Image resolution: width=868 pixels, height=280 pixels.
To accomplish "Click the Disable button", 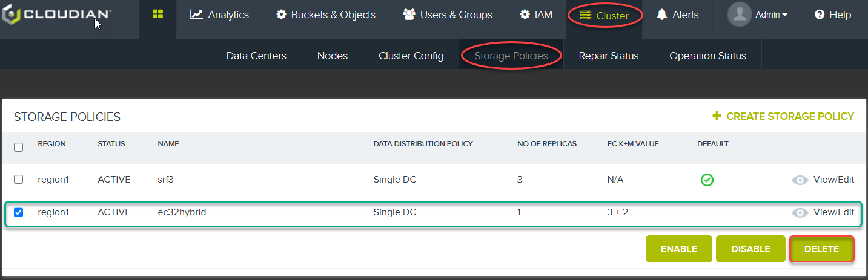I will (750, 249).
